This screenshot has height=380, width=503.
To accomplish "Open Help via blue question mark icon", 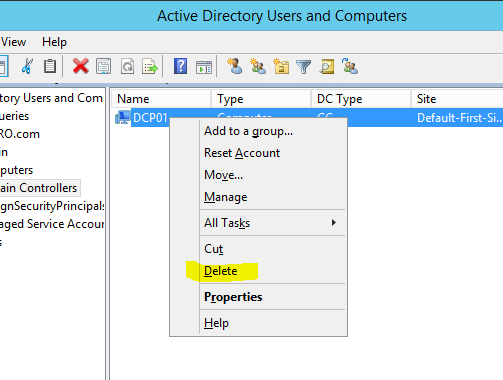I will (180, 66).
